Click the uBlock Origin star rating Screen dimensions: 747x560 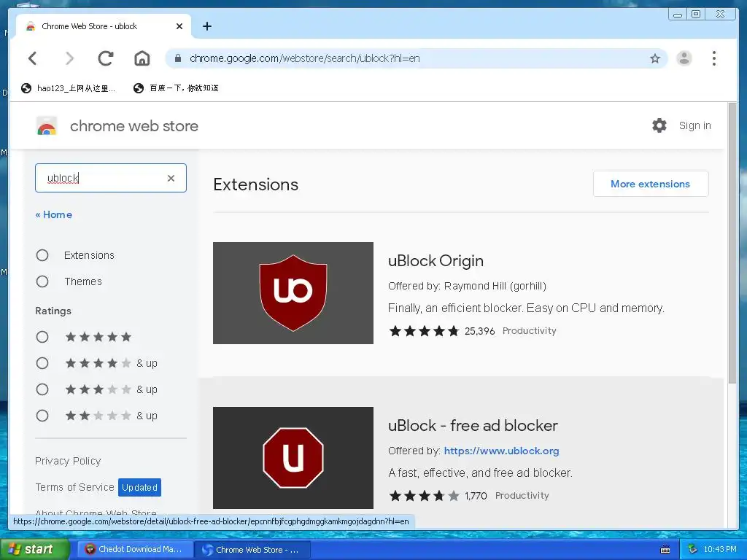tap(424, 330)
